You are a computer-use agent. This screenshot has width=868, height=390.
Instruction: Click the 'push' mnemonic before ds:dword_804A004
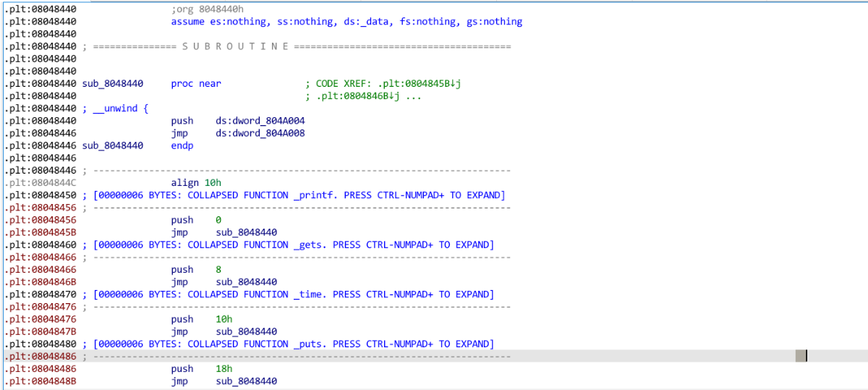[182, 121]
